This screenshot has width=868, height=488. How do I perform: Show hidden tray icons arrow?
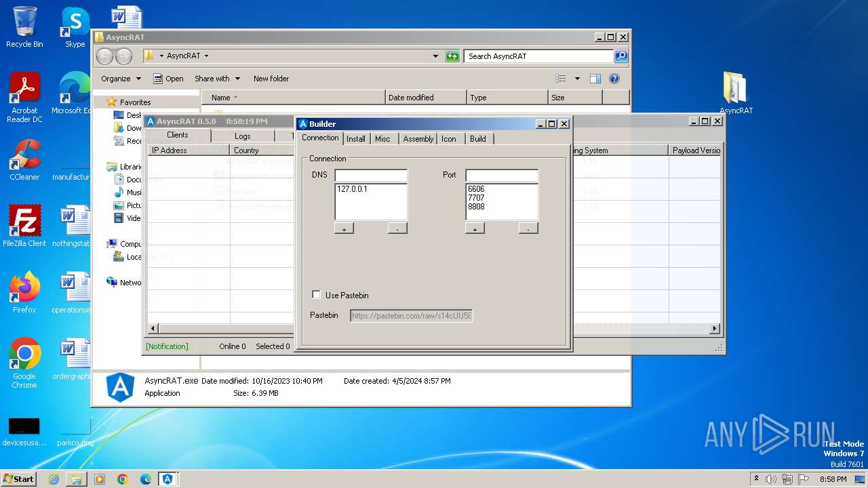pos(756,479)
